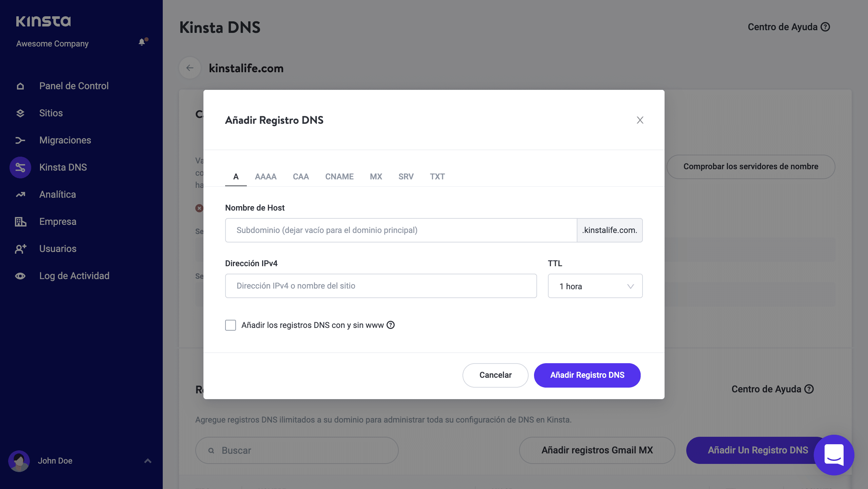Switch to the CNAME record tab
This screenshot has width=868, height=489.
point(339,177)
